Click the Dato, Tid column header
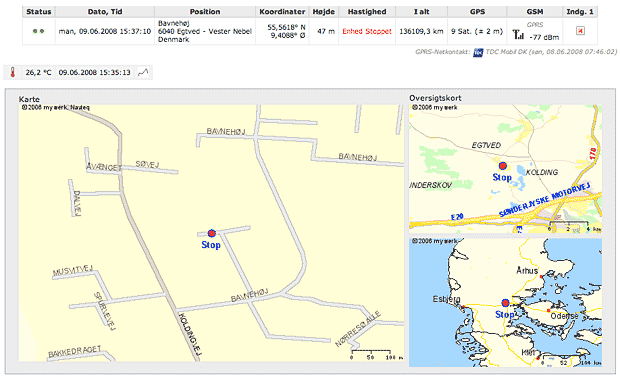Screen dimensions: 620x379 click(x=105, y=12)
